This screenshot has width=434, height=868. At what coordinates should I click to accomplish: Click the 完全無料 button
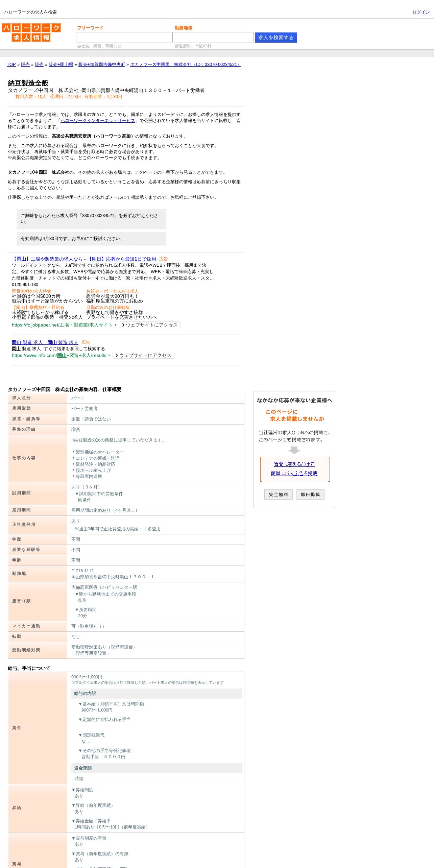(279, 495)
